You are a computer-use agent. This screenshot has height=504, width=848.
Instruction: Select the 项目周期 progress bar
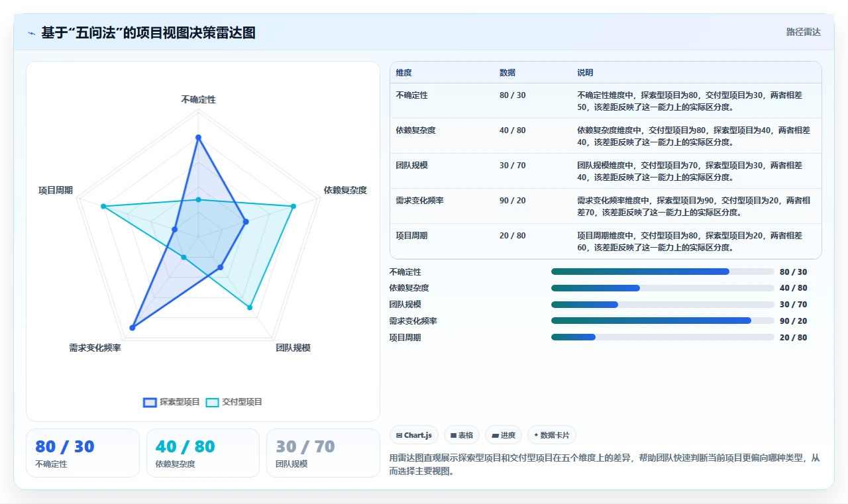662,337
